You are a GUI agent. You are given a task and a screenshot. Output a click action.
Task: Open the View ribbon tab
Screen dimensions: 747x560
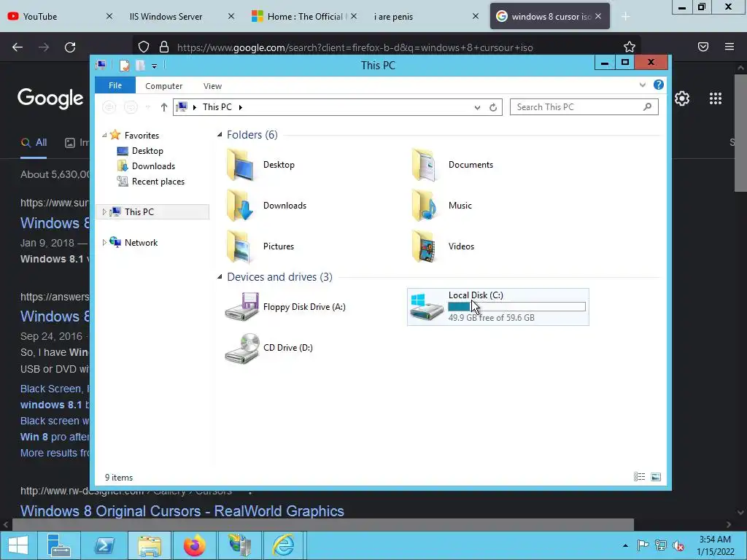[212, 86]
